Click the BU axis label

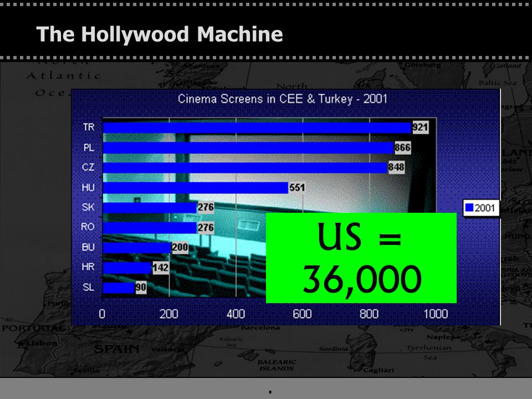click(88, 247)
